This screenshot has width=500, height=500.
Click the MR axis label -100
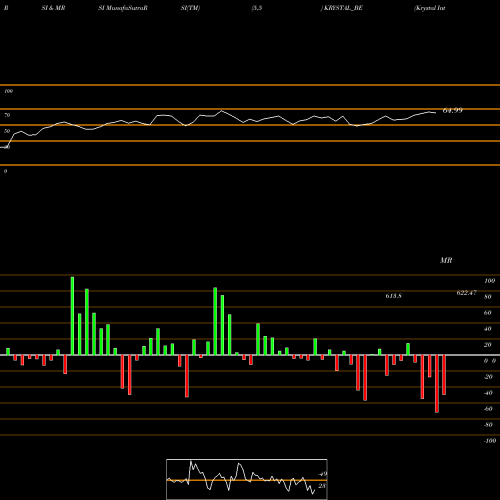point(490,441)
